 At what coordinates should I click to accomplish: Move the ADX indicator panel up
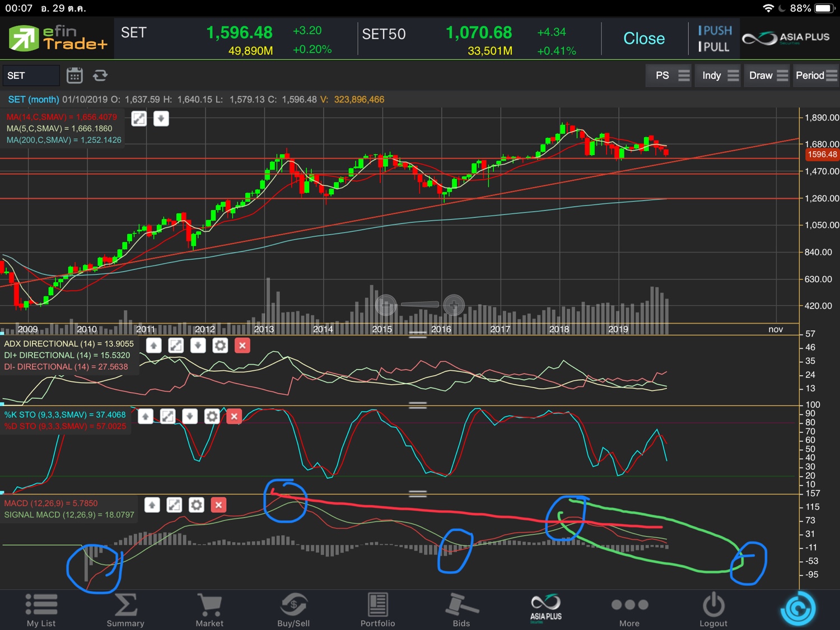tap(153, 346)
